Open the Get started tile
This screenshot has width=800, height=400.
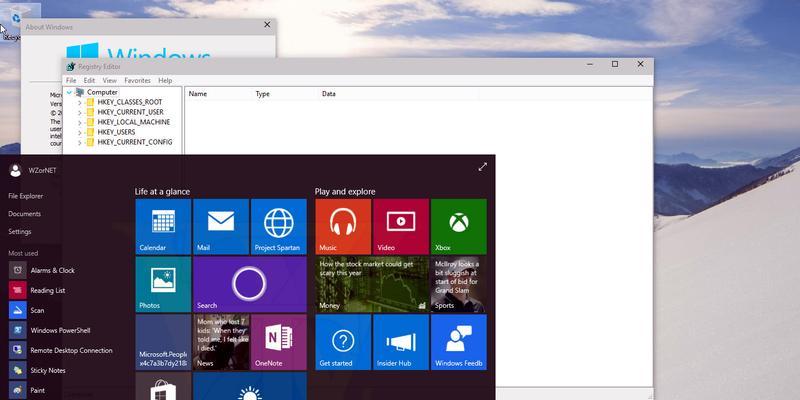pyautogui.click(x=343, y=342)
